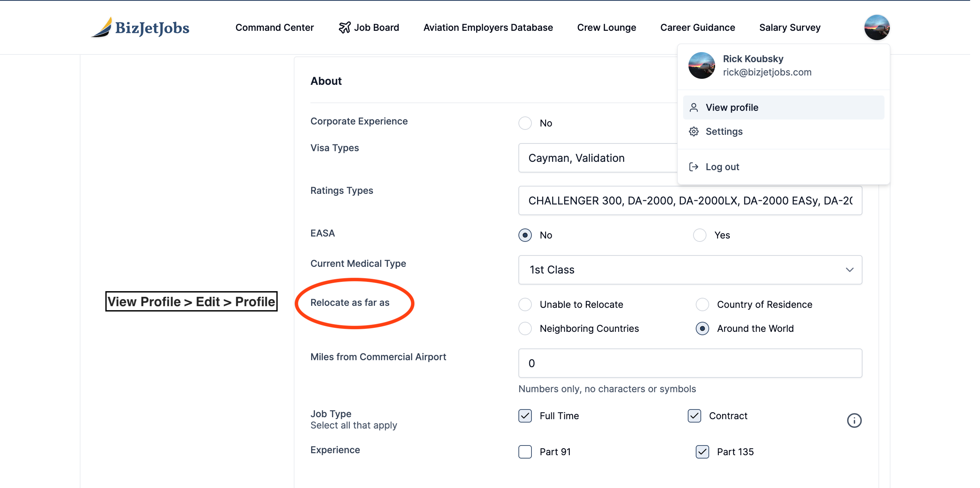The height and width of the screenshot is (488, 980).
Task: Click the gear icon beside Settings
Action: coord(694,132)
